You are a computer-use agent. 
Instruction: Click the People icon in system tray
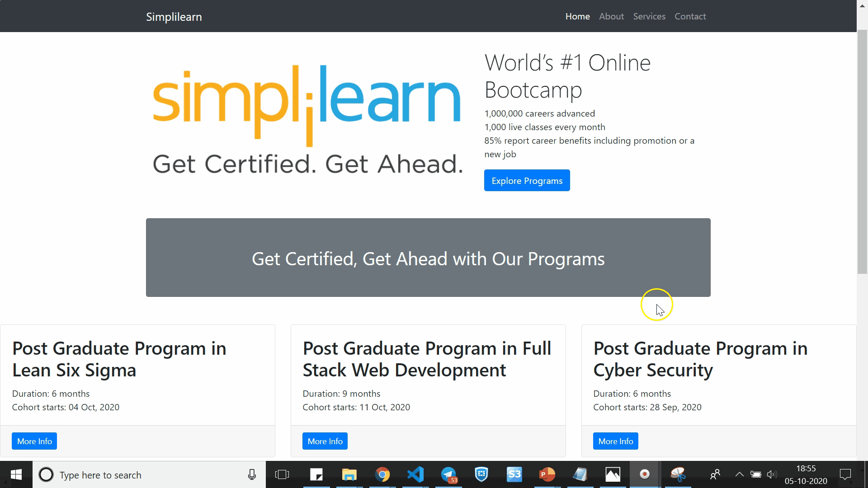coord(715,474)
